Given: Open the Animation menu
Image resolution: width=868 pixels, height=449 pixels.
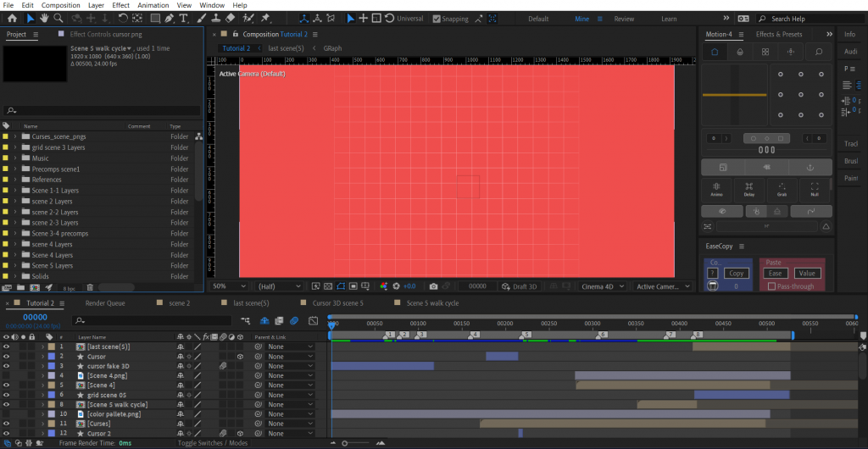Looking at the screenshot, I should pos(153,5).
